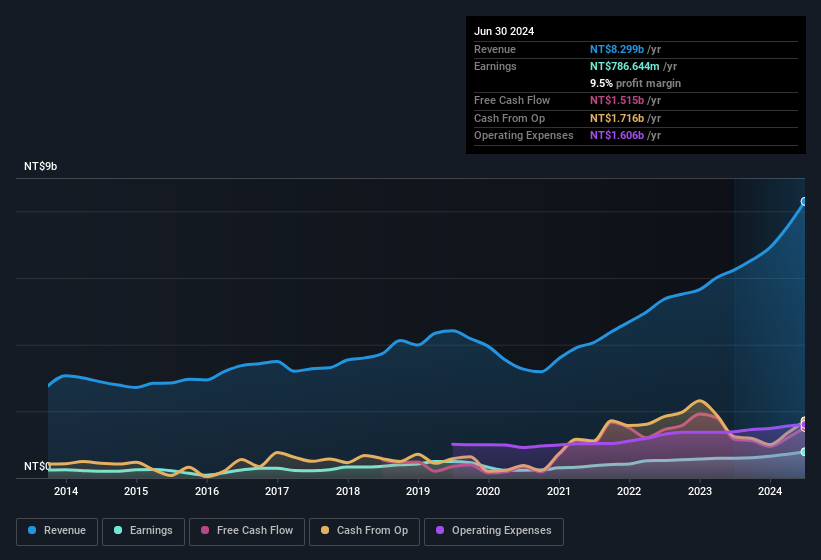Click the Cash From Op label in tooltip
This screenshot has height=560, width=821.
[x=509, y=118]
